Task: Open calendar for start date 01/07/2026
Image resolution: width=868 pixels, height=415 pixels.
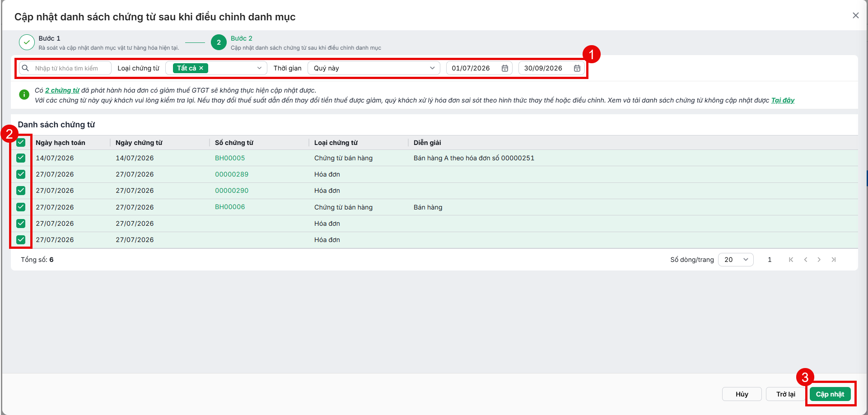Action: pyautogui.click(x=505, y=68)
